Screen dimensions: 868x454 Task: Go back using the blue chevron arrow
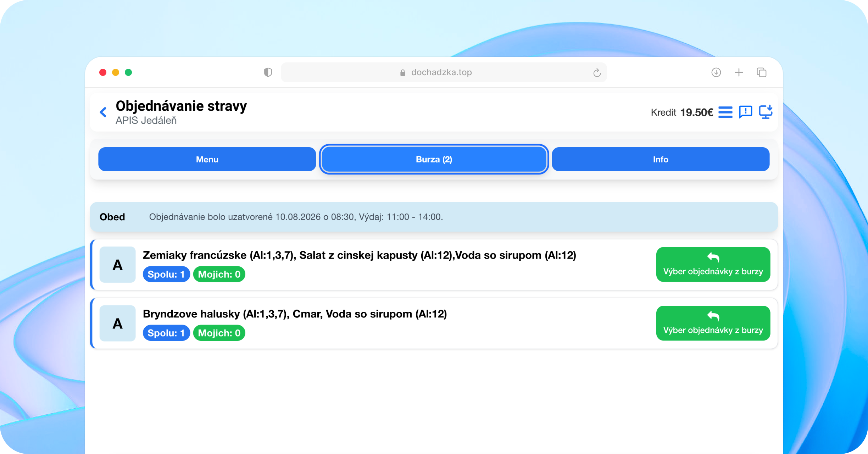[103, 112]
